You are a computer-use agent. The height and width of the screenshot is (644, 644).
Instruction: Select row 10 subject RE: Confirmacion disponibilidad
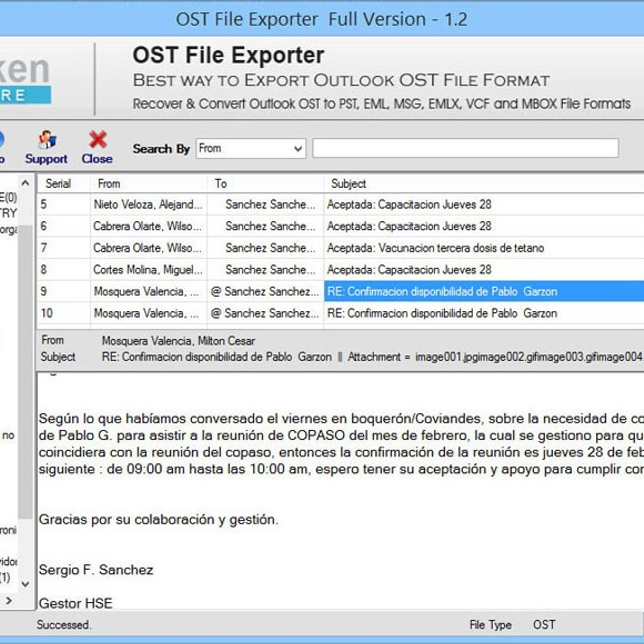[442, 313]
